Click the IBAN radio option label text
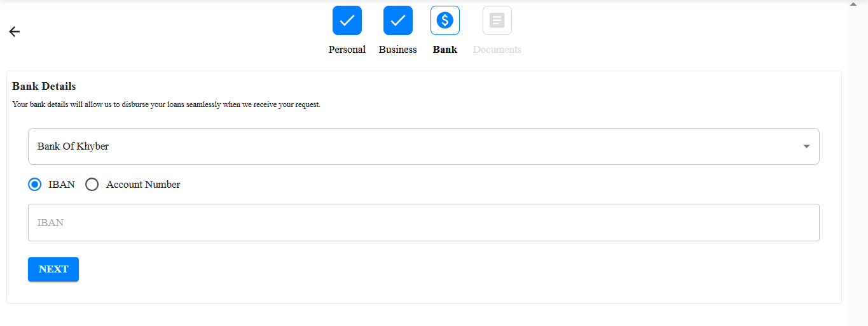868x326 pixels. click(x=62, y=185)
